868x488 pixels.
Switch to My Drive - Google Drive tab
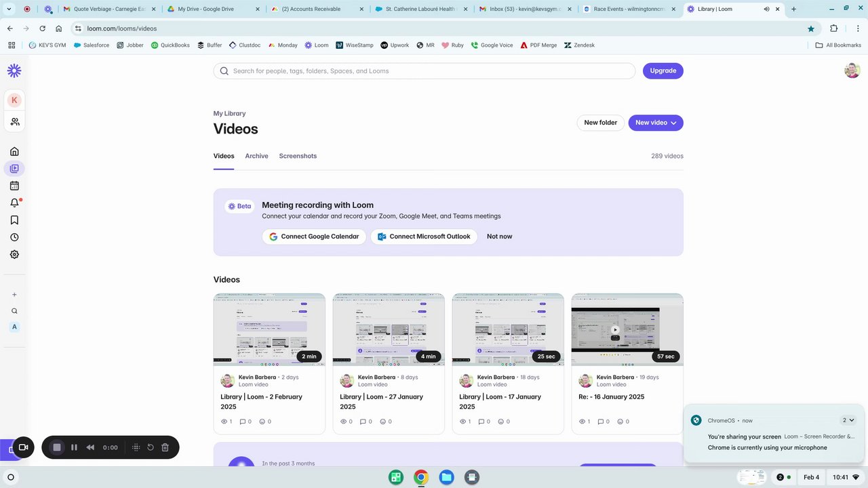coord(213,9)
